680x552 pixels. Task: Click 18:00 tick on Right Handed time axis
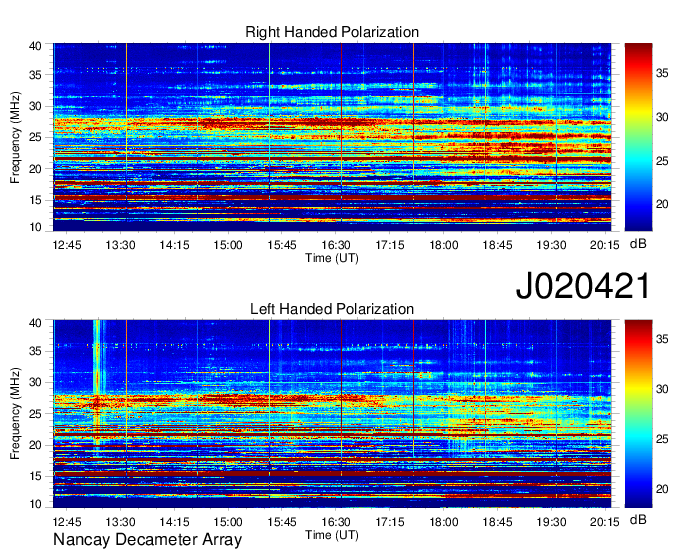[x=444, y=245]
